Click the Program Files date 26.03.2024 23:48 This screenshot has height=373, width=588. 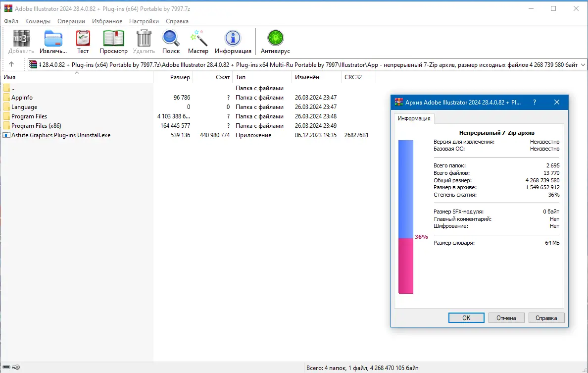click(316, 116)
